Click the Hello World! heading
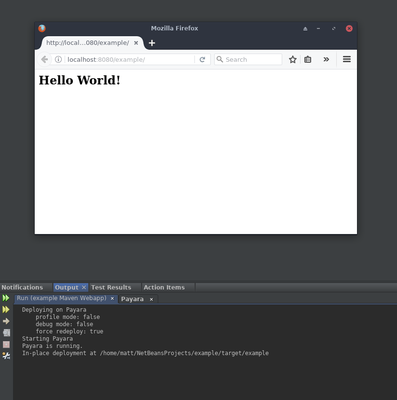This screenshot has height=400, width=397. pos(80,80)
